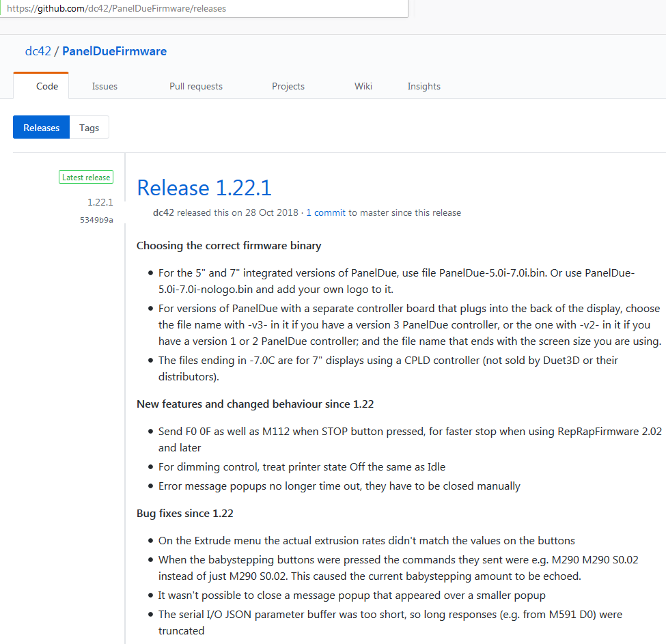Click the dc42 author name beside 'released this'
The width and height of the screenshot is (666, 644).
[163, 212]
